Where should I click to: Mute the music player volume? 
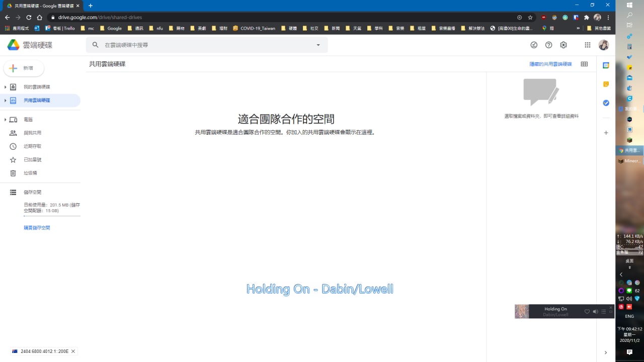tap(595, 312)
